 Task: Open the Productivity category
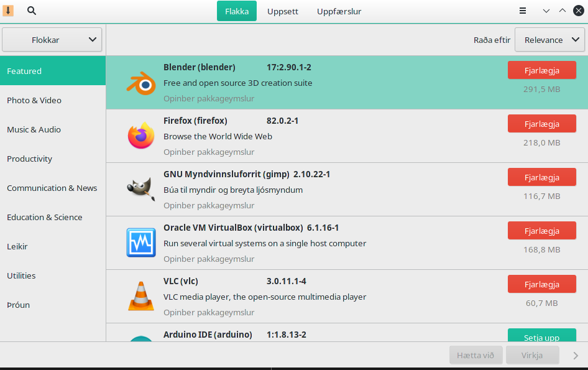pyautogui.click(x=53, y=159)
